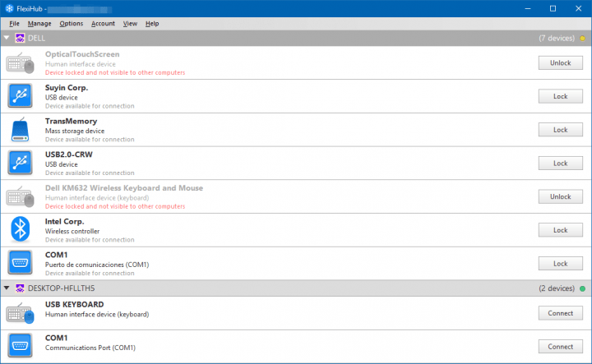Maximize the FlexiHub window
This screenshot has height=364, width=592.
click(553, 8)
